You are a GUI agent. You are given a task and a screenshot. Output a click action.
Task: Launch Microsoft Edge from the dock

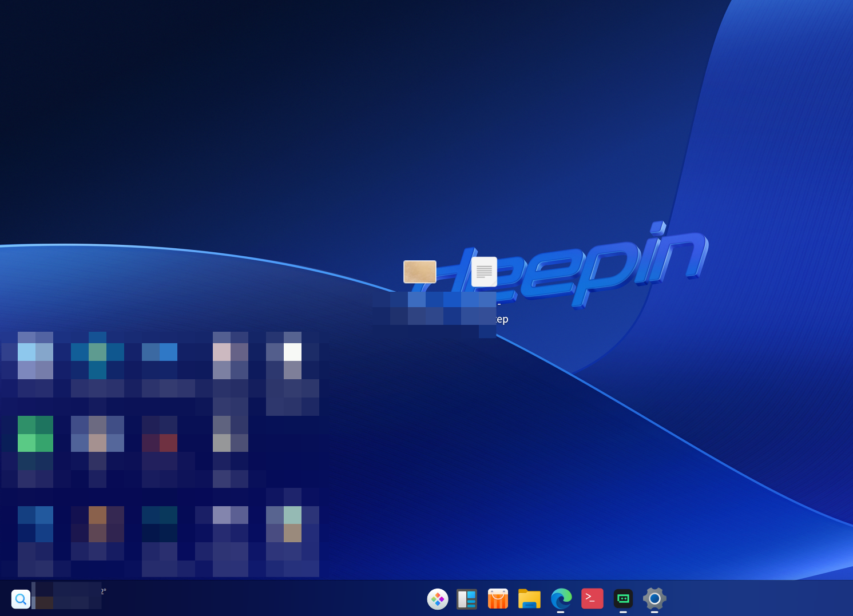tap(561, 599)
